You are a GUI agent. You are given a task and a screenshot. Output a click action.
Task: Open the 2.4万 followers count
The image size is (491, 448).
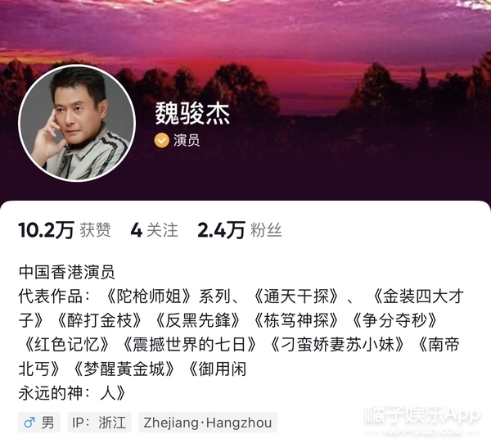pyautogui.click(x=221, y=230)
